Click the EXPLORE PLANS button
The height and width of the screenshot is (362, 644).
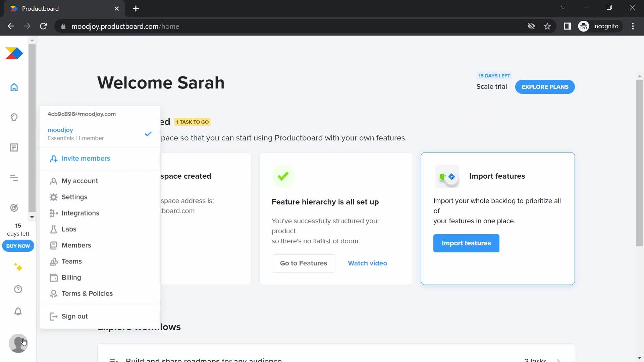(545, 87)
